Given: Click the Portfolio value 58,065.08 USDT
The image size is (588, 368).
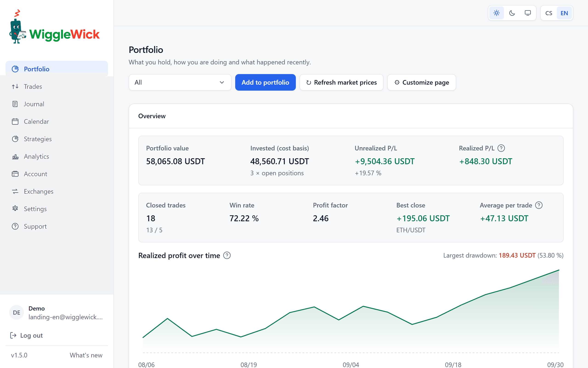Looking at the screenshot, I should [x=175, y=161].
